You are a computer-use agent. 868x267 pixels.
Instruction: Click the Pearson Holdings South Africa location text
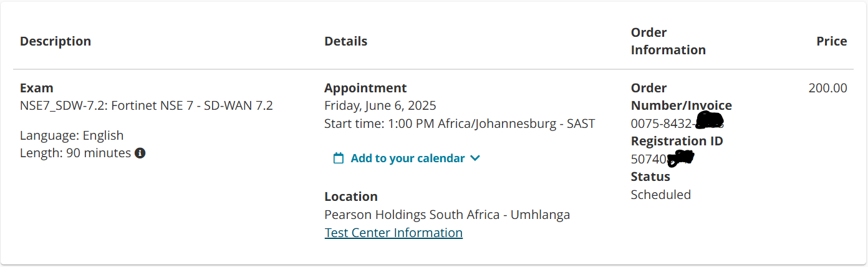click(x=447, y=215)
